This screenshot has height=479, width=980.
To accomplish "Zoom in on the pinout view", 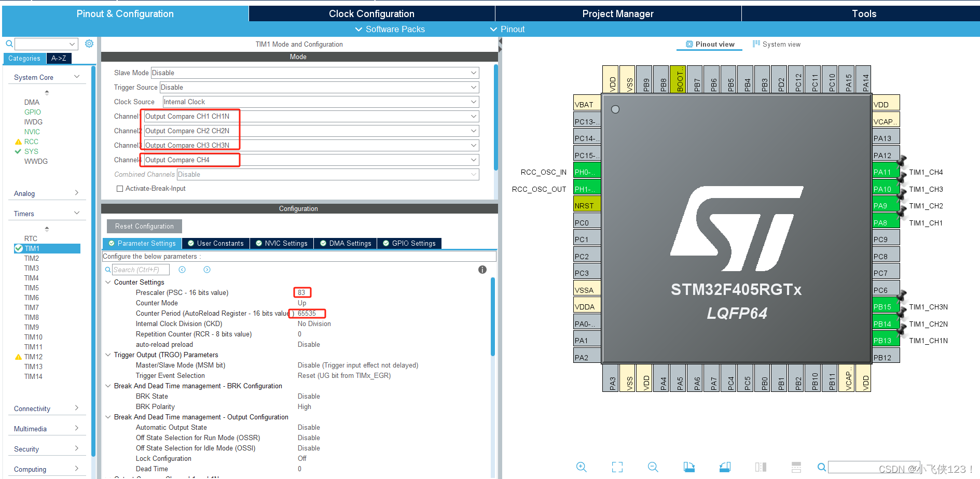I will tap(582, 467).
